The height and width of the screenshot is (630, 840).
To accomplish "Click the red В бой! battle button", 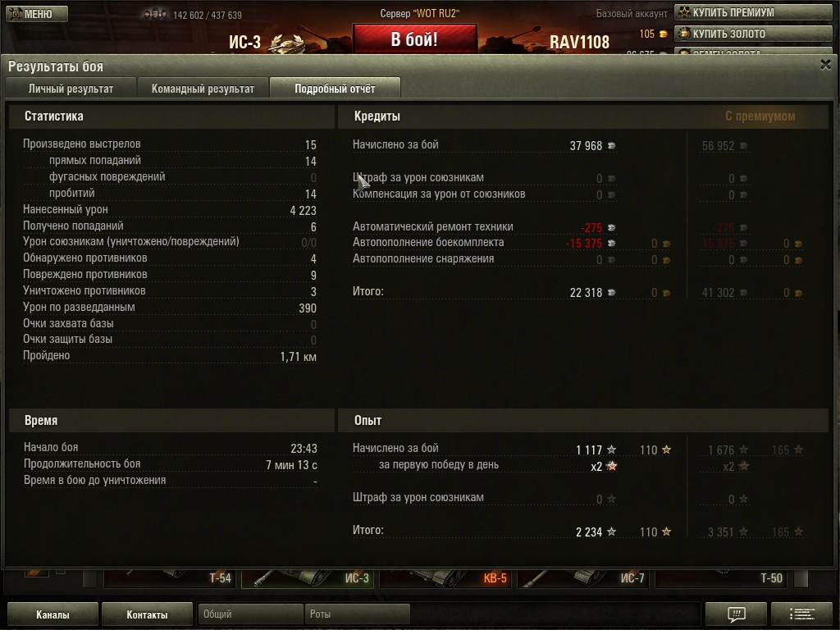I will 414,39.
